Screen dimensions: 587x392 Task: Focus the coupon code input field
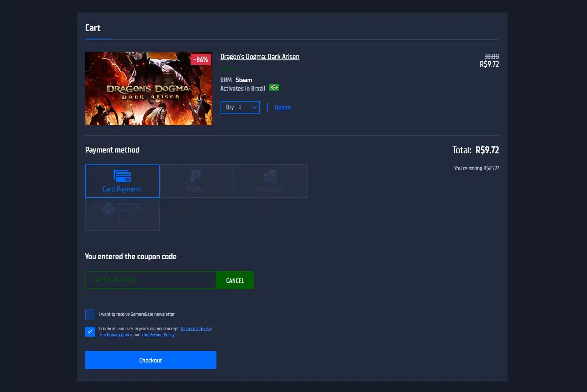point(150,280)
